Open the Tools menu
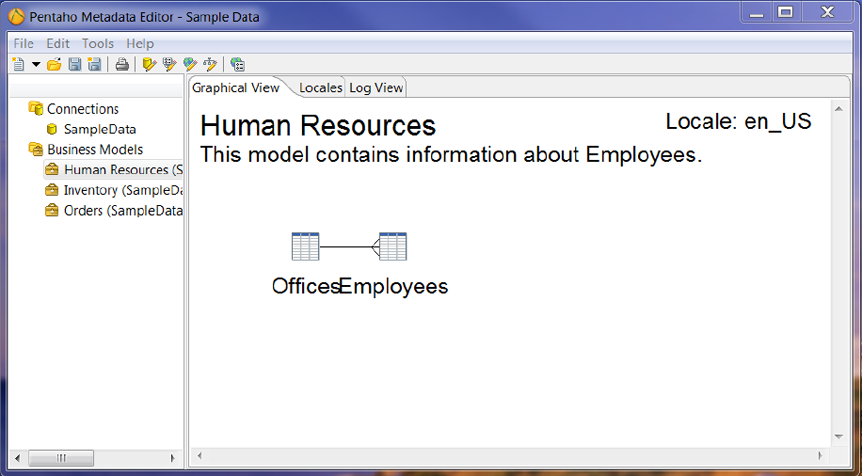Screen dimensions: 862x476 tap(98, 44)
